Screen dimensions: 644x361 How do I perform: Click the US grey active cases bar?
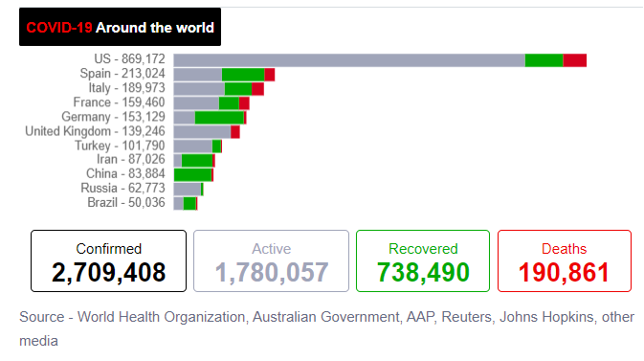point(349,60)
